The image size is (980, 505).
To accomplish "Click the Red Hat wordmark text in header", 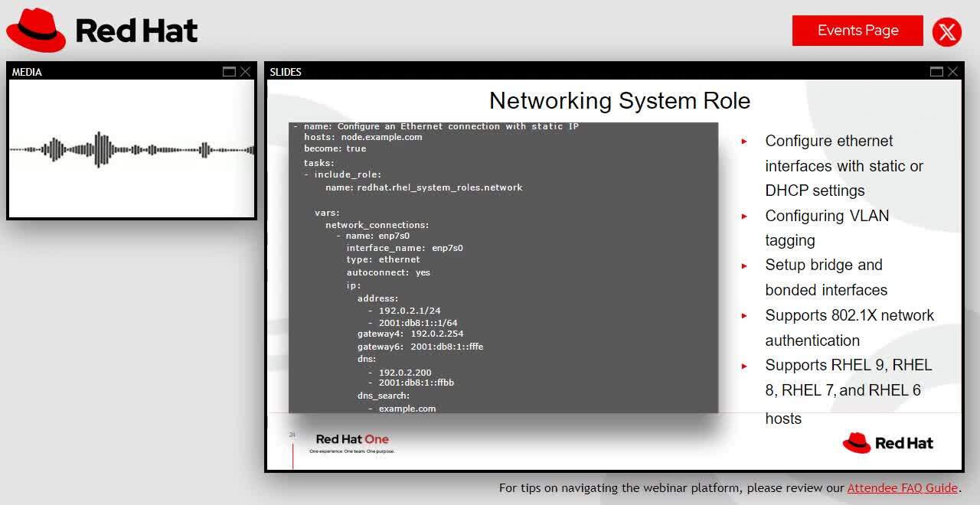I will 136,31.
